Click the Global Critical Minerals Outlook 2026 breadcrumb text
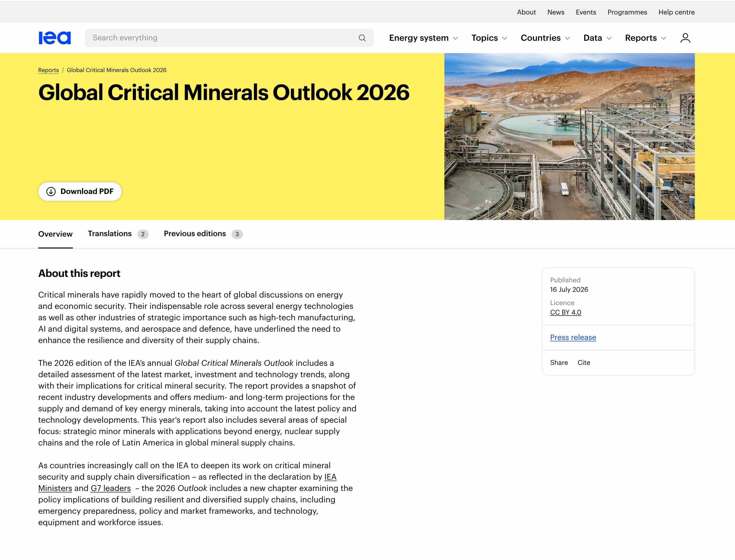 [x=117, y=70]
